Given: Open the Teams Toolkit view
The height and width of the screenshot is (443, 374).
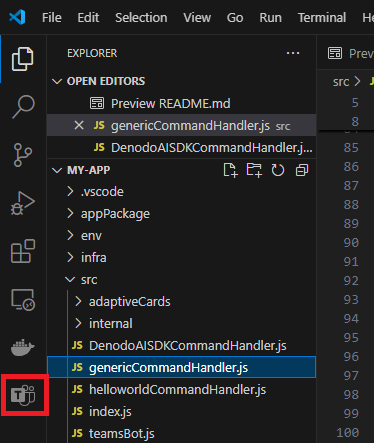Looking at the screenshot, I should click(23, 395).
